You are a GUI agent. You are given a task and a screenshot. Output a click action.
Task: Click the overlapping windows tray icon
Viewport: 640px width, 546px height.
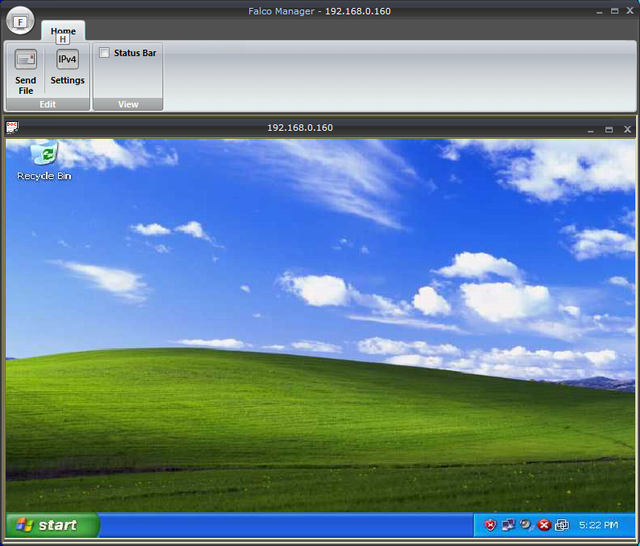(x=562, y=525)
